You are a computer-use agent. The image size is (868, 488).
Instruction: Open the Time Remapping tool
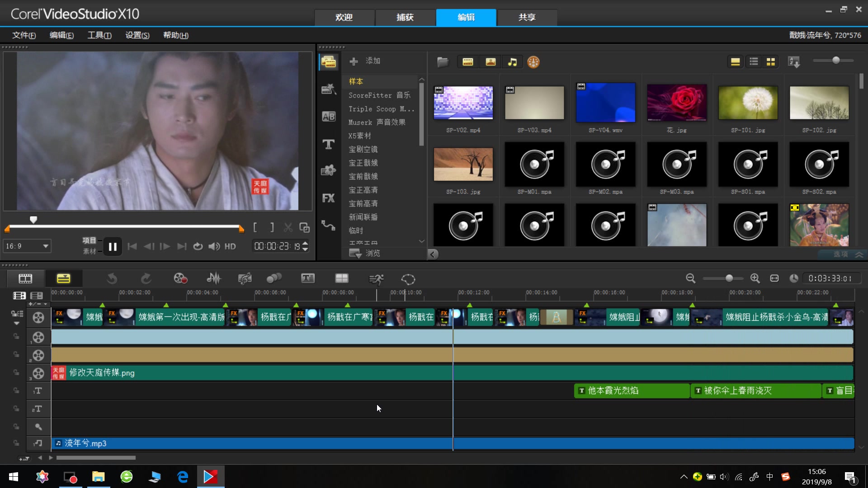[376, 279]
